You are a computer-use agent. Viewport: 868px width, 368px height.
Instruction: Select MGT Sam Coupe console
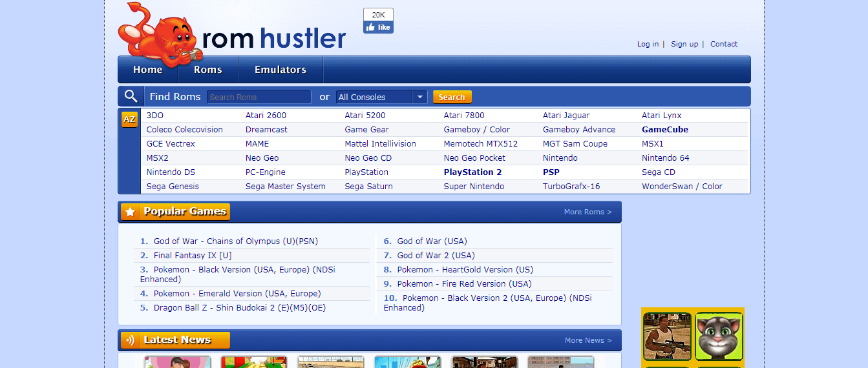[575, 144]
